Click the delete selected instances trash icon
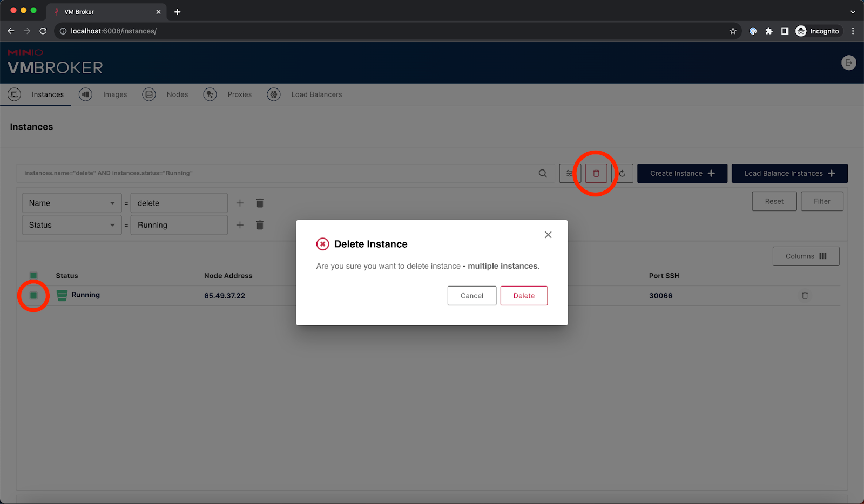 click(x=596, y=173)
